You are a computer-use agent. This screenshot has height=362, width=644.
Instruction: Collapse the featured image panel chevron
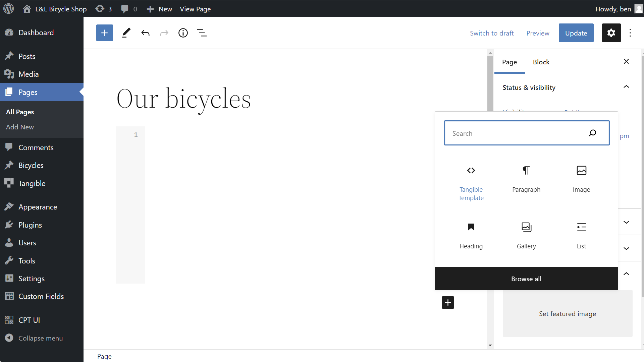tap(626, 274)
